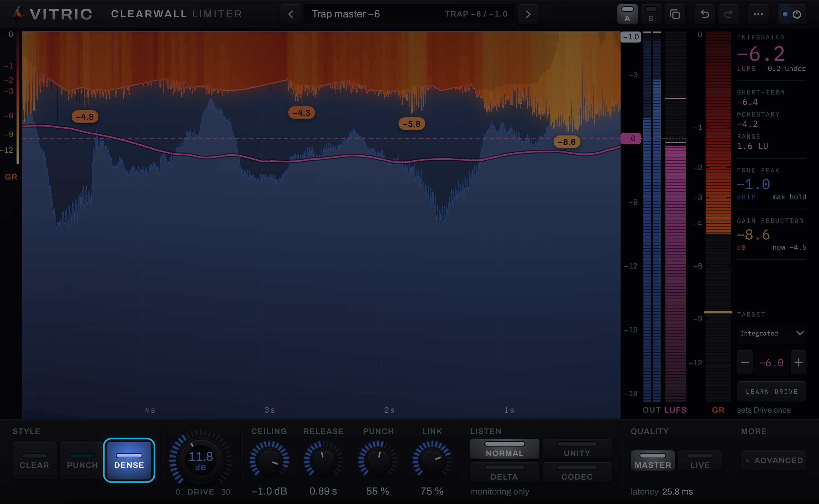This screenshot has height=504, width=819.
Task: Click the –8.6 gain reduction label in the graph
Action: point(567,142)
